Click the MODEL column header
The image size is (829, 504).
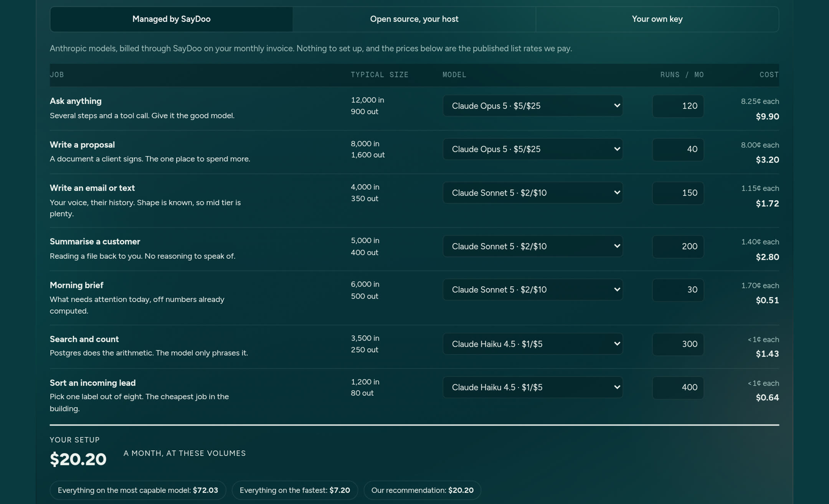pos(454,75)
